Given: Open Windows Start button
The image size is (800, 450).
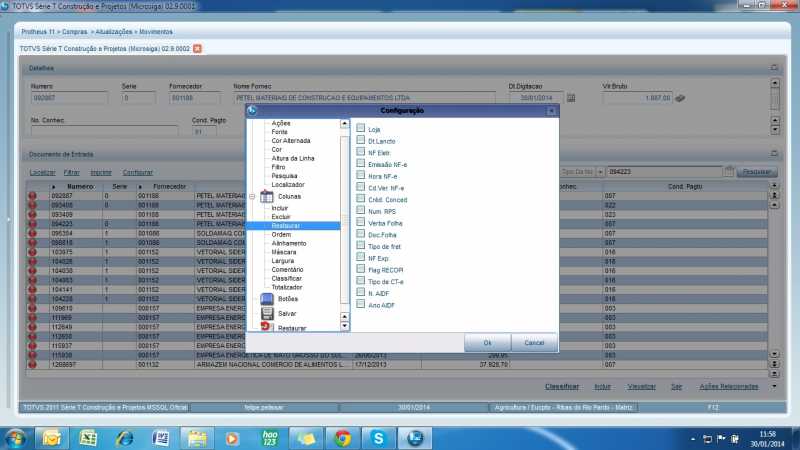Looking at the screenshot, I should [x=15, y=438].
